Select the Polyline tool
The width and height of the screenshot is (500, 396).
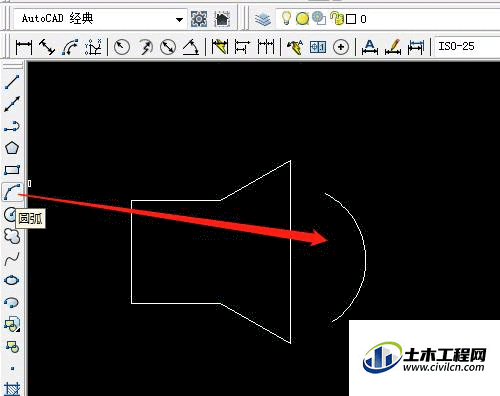[12, 127]
